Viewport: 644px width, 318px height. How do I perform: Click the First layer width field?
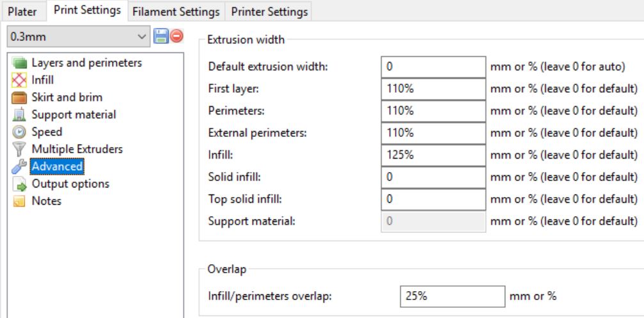pyautogui.click(x=433, y=88)
